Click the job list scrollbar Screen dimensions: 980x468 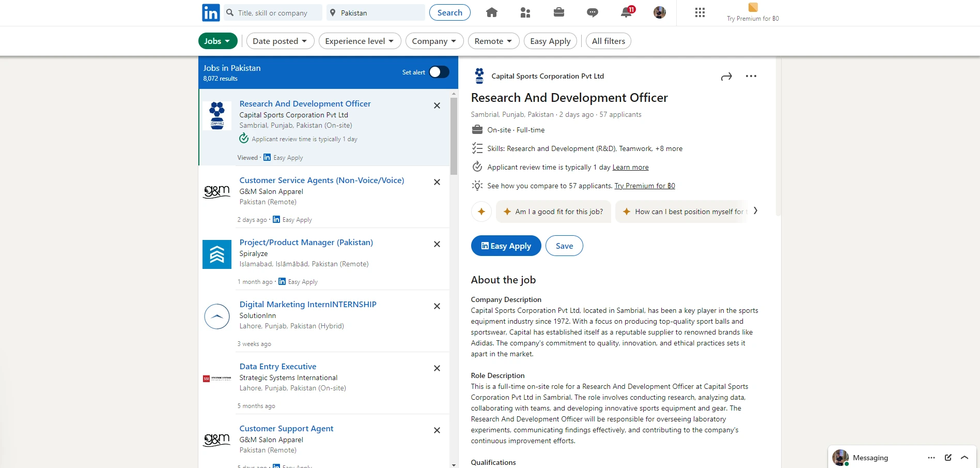pos(454,137)
